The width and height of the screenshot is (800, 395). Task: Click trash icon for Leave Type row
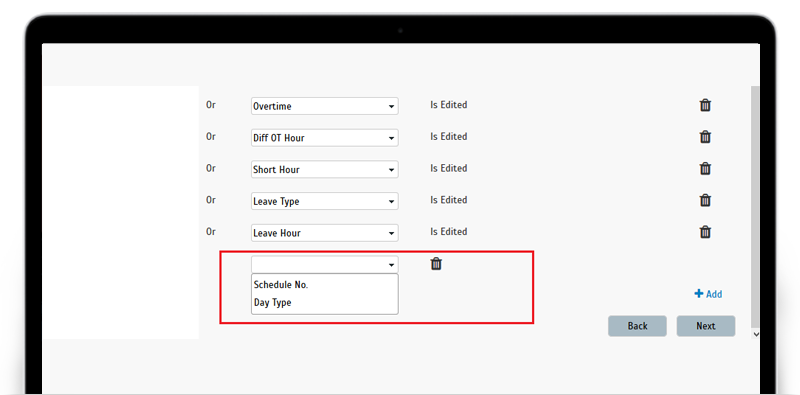705,200
